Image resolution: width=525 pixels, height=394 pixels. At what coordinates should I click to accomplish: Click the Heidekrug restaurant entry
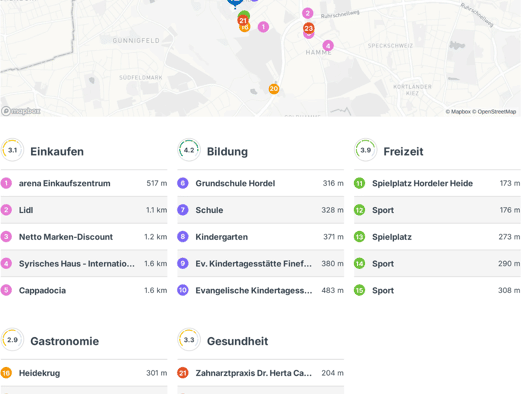click(84, 373)
